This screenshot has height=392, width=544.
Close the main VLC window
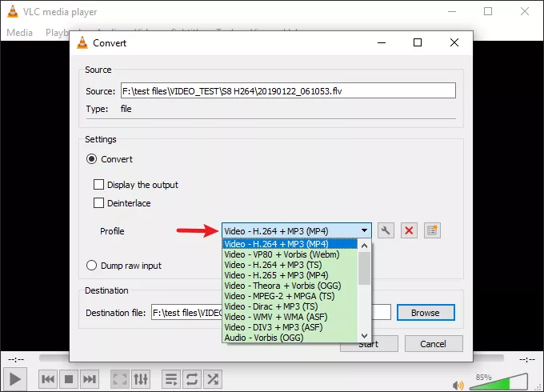click(525, 11)
